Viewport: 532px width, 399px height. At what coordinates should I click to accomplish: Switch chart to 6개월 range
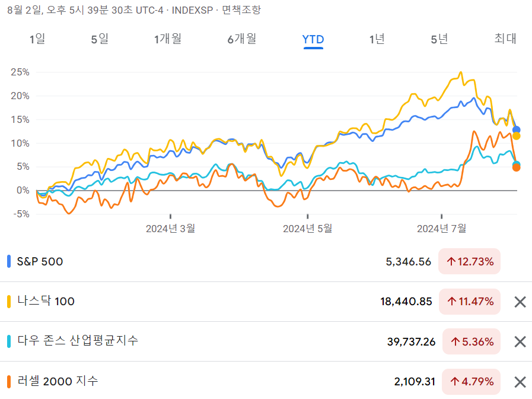click(241, 39)
